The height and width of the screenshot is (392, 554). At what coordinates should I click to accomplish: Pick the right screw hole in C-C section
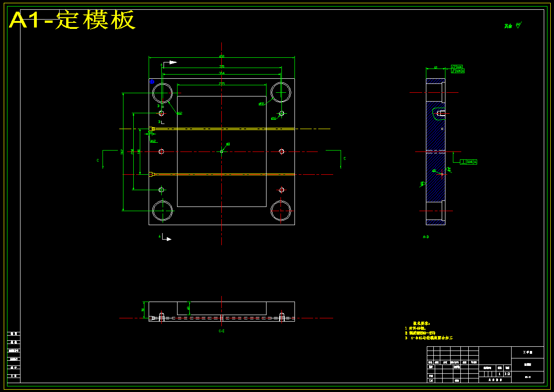(281, 316)
